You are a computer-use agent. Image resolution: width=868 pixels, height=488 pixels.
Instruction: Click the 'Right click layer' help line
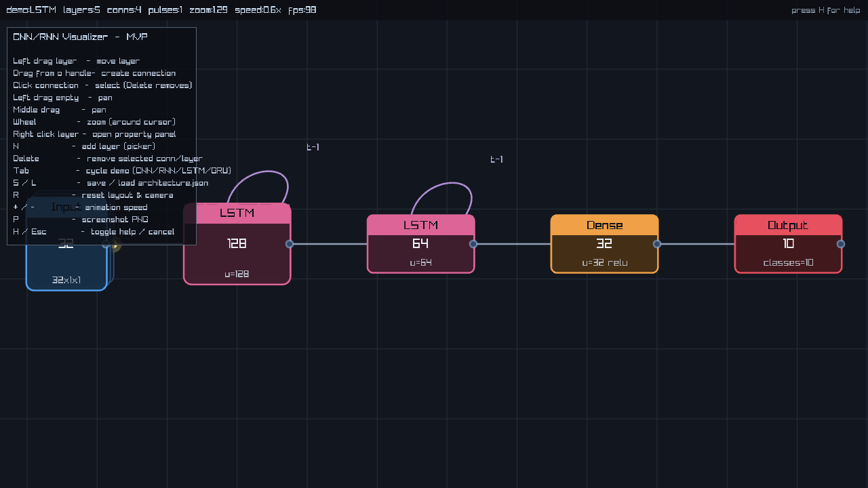click(x=94, y=134)
